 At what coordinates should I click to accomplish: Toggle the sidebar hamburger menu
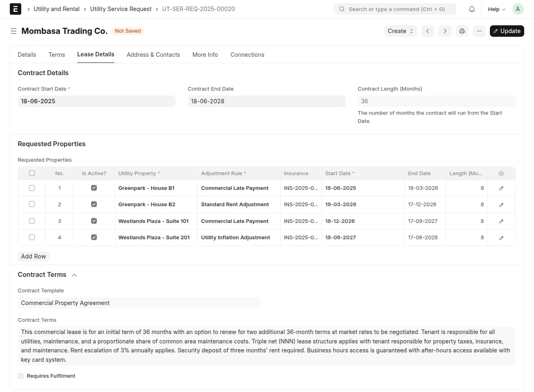pyautogui.click(x=13, y=31)
